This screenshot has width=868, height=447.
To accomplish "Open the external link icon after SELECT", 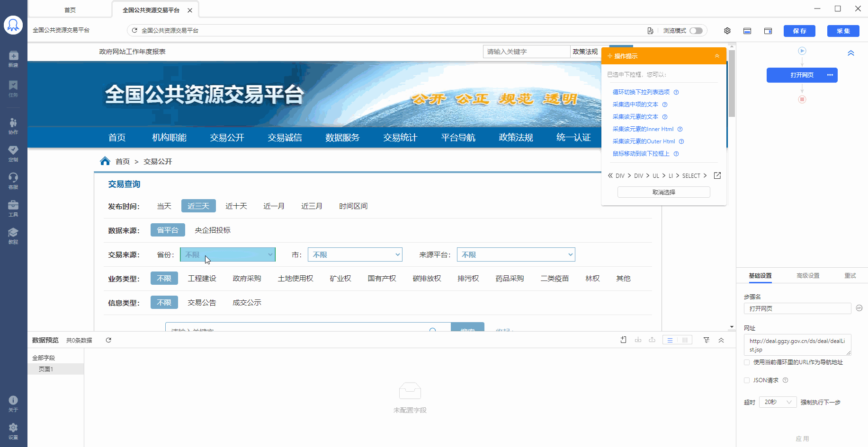I will pyautogui.click(x=717, y=175).
